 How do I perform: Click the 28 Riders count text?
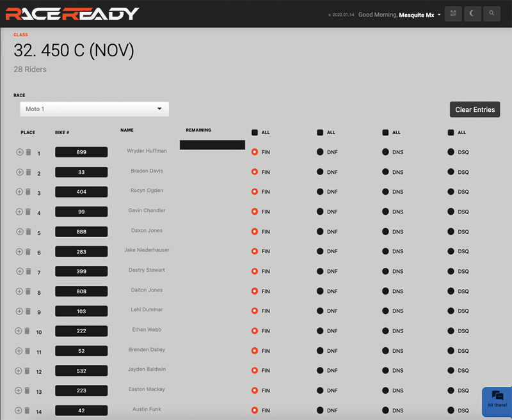click(30, 70)
